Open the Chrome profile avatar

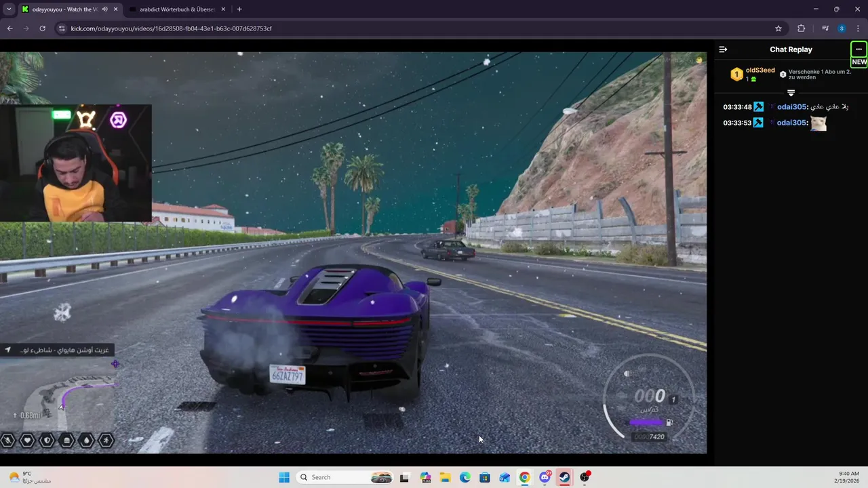(x=842, y=28)
